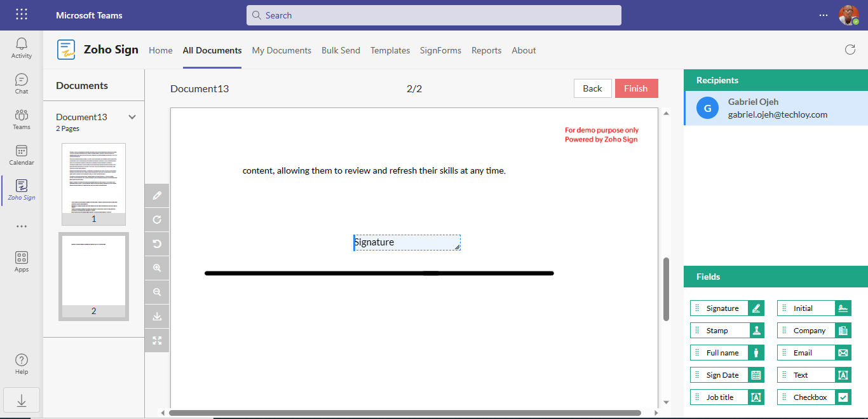The width and height of the screenshot is (868, 419).
Task: Click the Signature field placed on document
Action: tap(407, 242)
